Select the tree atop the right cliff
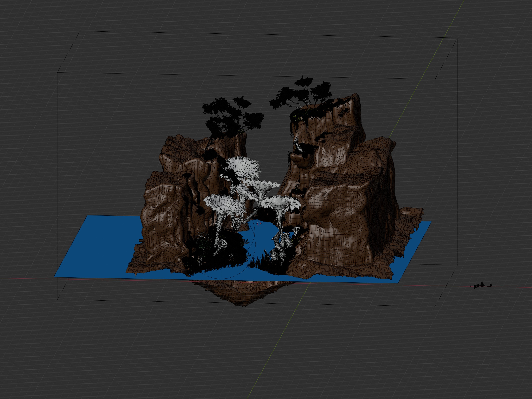This screenshot has width=532, height=399. click(x=301, y=93)
